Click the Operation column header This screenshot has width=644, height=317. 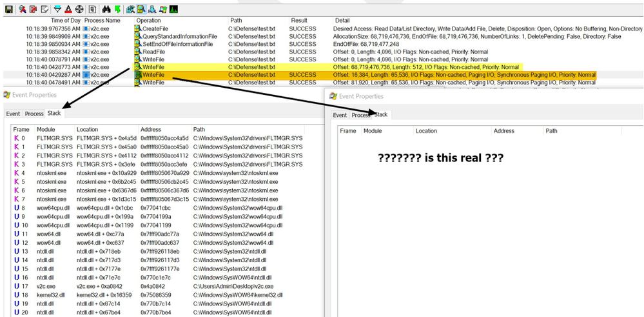(x=148, y=21)
